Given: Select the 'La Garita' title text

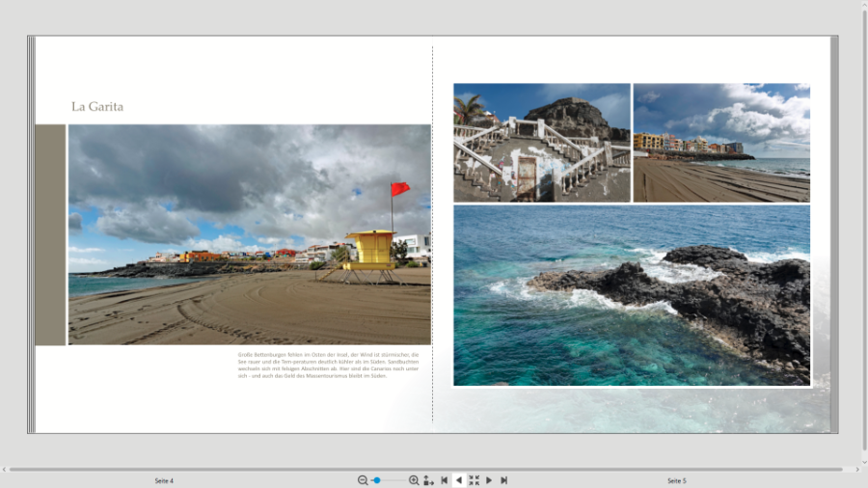Looking at the screenshot, I should pyautogui.click(x=97, y=107).
